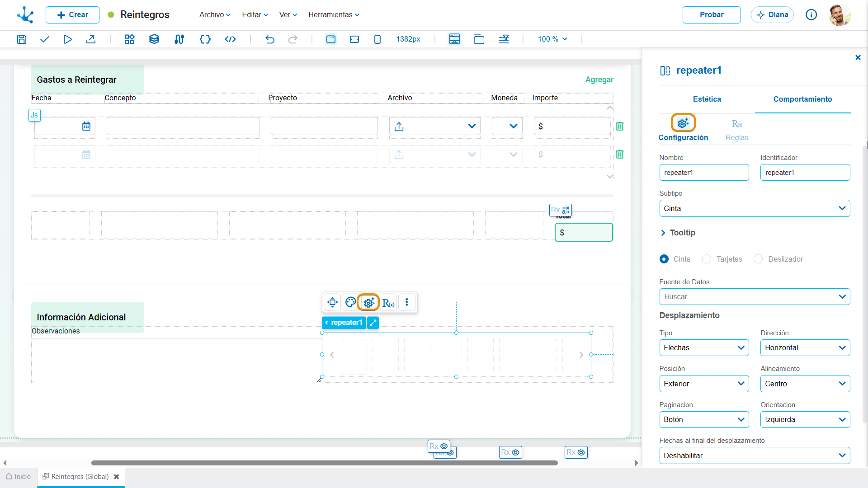This screenshot has height=488, width=868.
Task: Click the Probar button
Action: pyautogui.click(x=712, y=15)
